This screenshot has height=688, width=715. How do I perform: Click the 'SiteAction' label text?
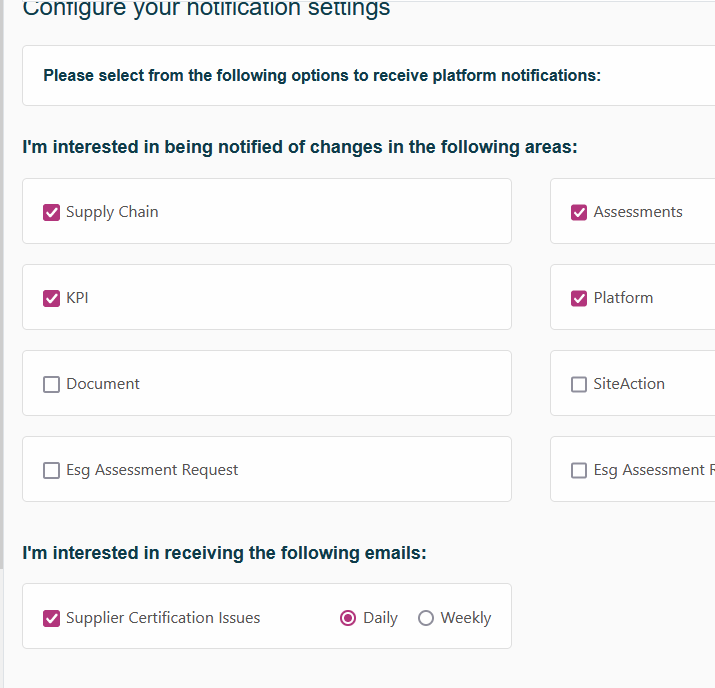click(629, 384)
